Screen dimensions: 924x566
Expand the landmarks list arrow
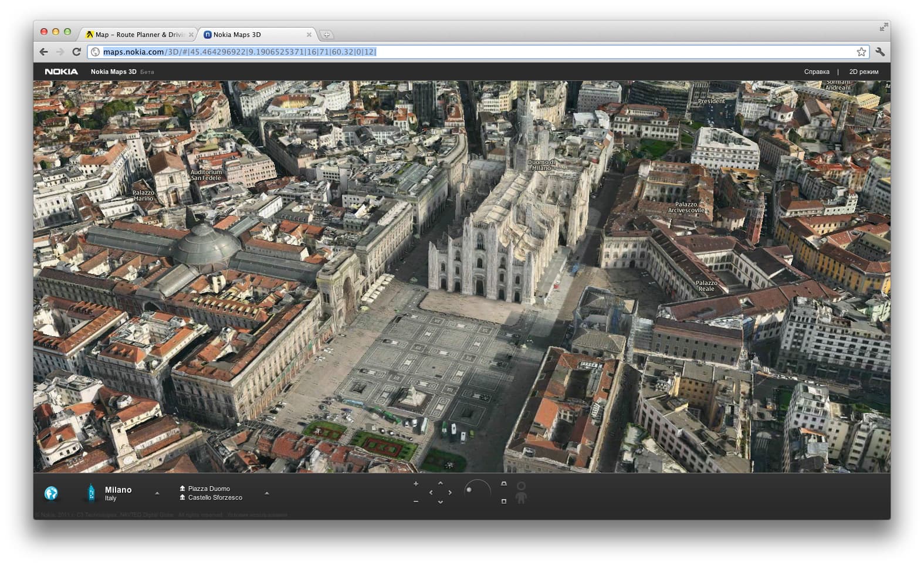(267, 493)
